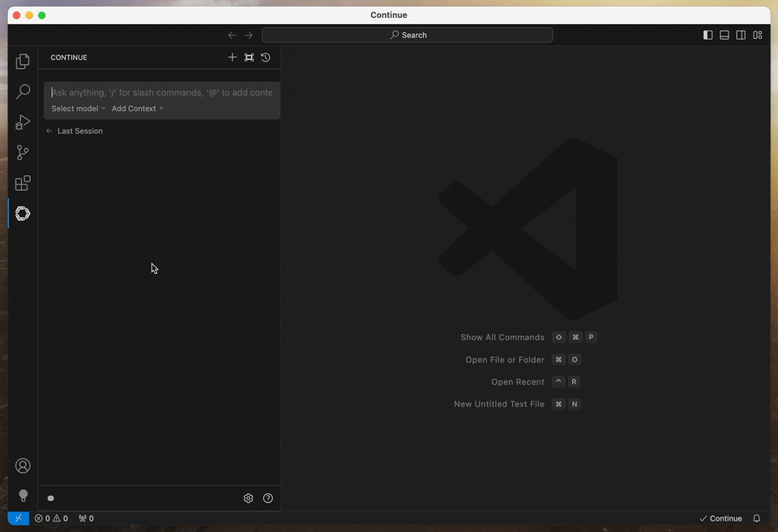
Task: Show errors and warnings count in status bar
Action: 51,518
